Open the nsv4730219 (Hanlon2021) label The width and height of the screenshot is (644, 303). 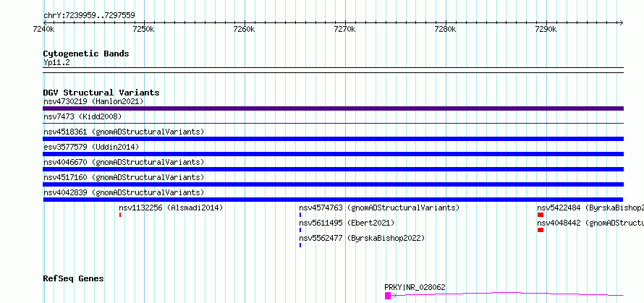(93, 101)
